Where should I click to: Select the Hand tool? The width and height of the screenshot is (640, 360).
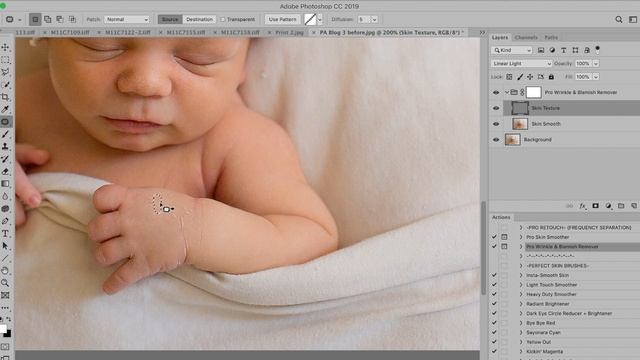5,270
